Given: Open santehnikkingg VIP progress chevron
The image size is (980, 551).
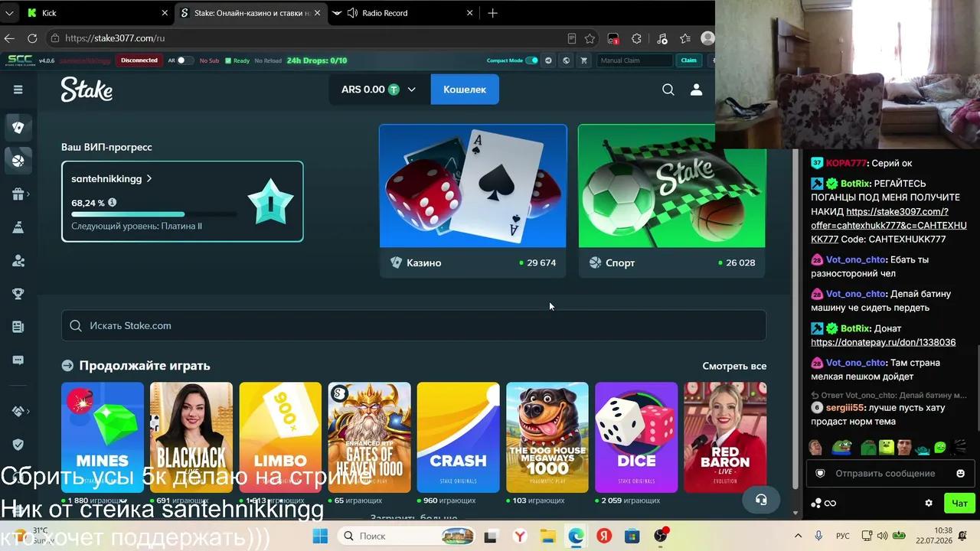Looking at the screenshot, I should click(149, 178).
